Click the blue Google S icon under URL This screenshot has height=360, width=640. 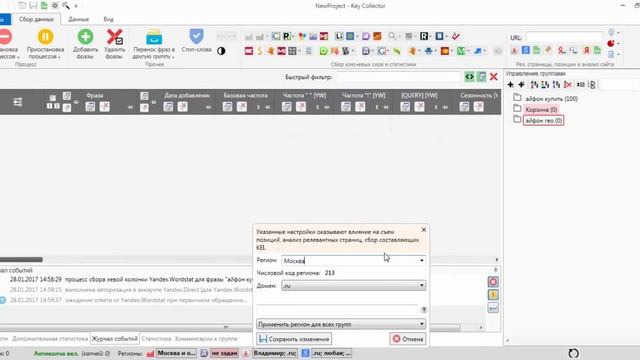tap(526, 51)
